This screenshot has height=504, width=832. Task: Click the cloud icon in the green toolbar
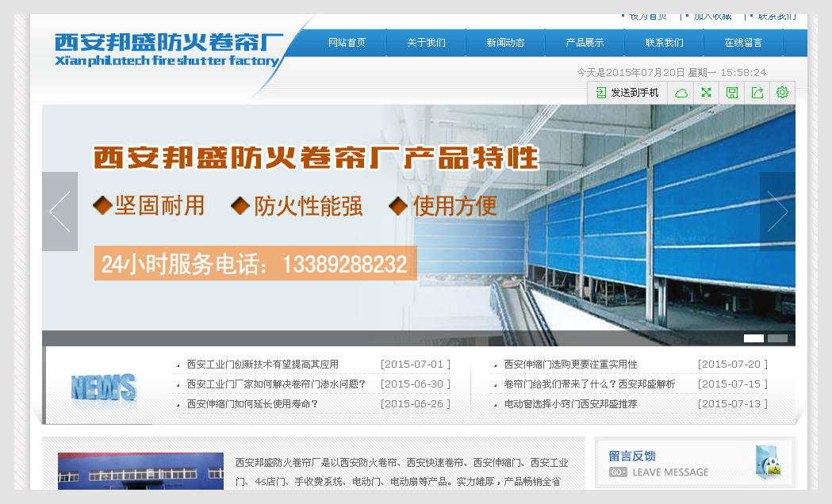[681, 93]
